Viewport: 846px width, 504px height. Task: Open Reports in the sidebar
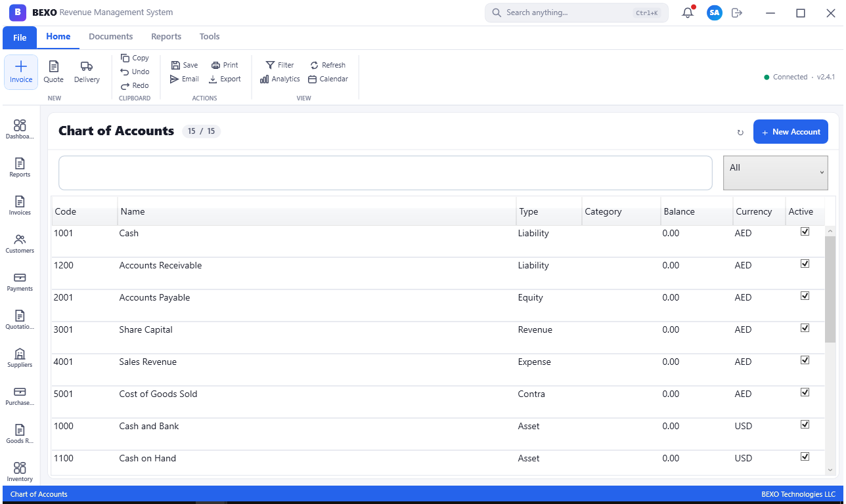pyautogui.click(x=20, y=167)
